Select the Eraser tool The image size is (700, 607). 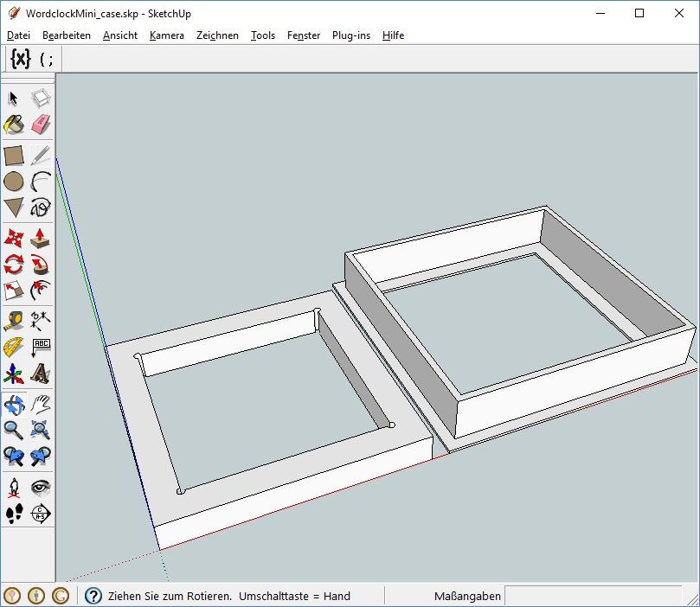pos(41,125)
